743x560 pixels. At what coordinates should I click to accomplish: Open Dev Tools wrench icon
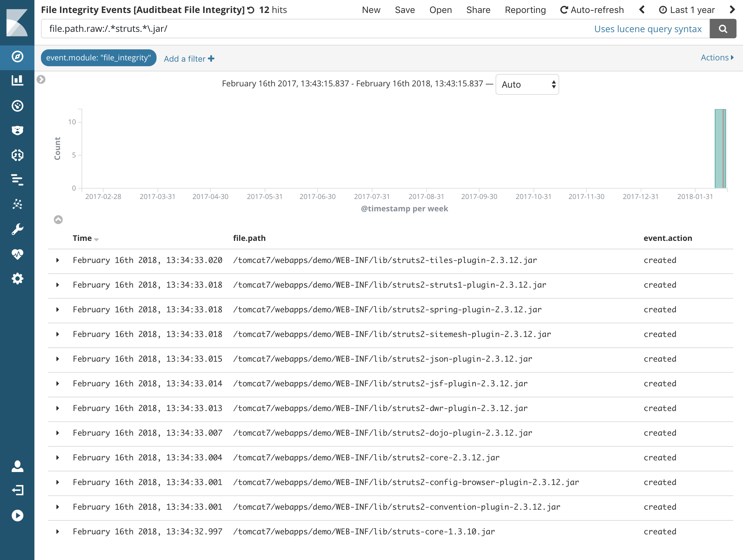tap(17, 229)
